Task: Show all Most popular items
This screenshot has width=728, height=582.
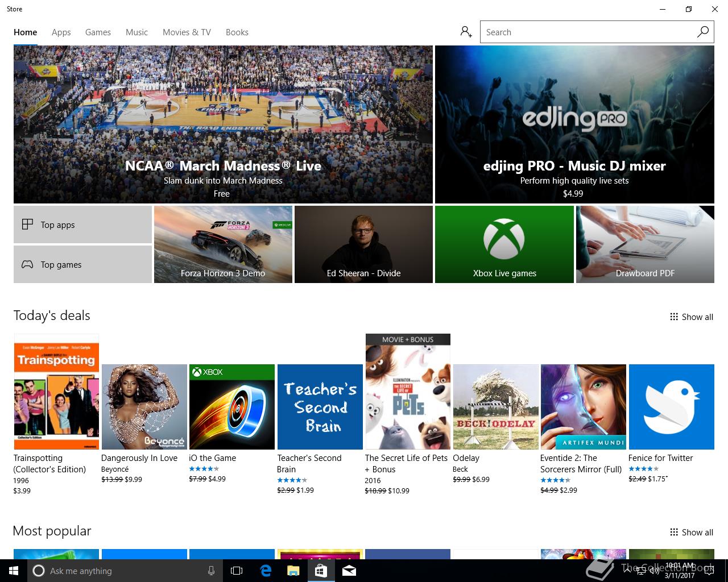Action: coord(692,532)
